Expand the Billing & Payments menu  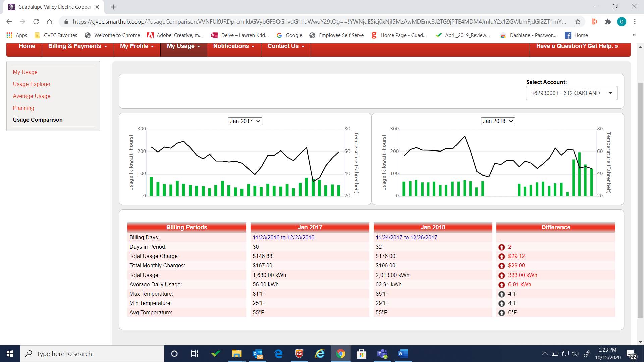tap(77, 46)
